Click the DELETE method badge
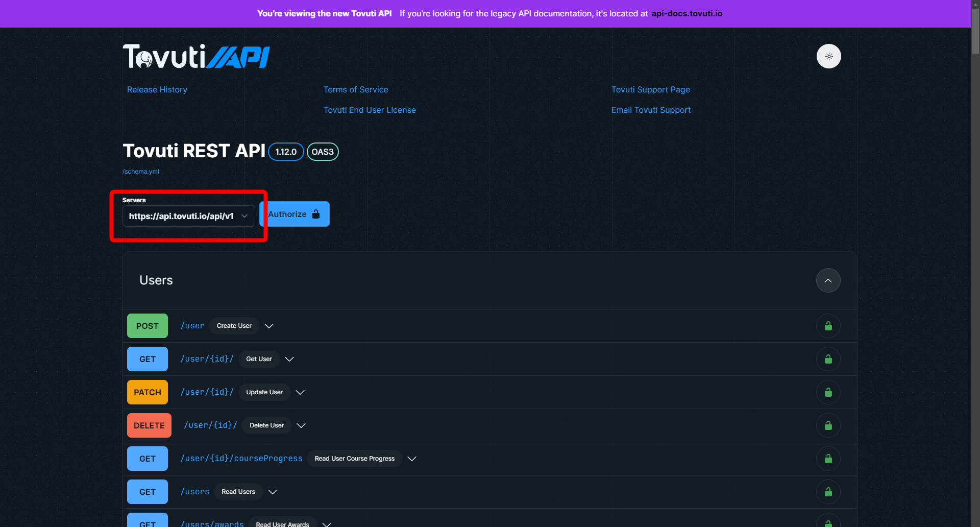Viewport: 980px width, 527px height. tap(149, 425)
